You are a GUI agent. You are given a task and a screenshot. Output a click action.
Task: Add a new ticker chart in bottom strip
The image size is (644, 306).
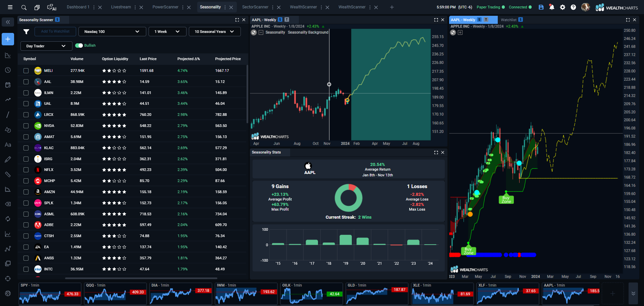[612, 294]
